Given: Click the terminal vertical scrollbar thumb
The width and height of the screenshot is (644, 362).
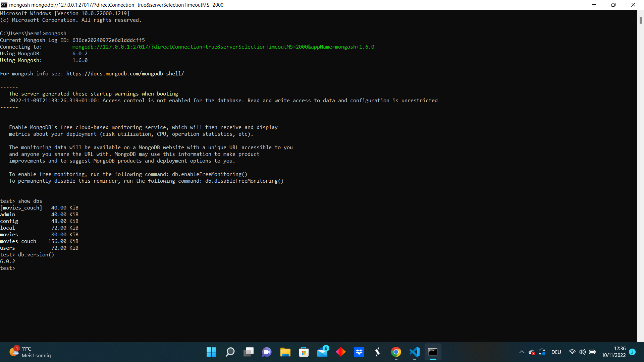Looking at the screenshot, I should [640, 20].
